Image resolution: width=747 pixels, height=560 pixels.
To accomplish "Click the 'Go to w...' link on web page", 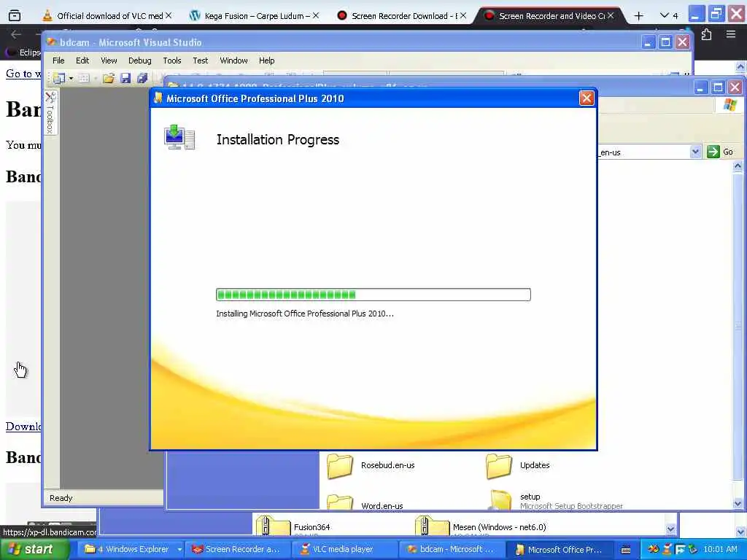I will (x=23, y=74).
